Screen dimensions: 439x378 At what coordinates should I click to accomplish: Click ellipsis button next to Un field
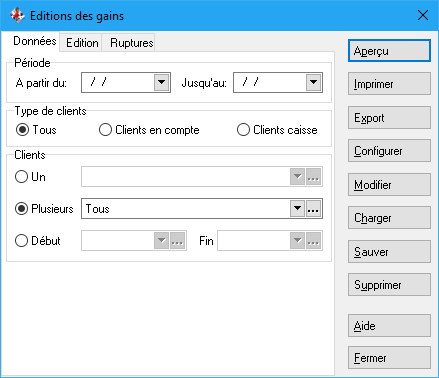tap(313, 177)
